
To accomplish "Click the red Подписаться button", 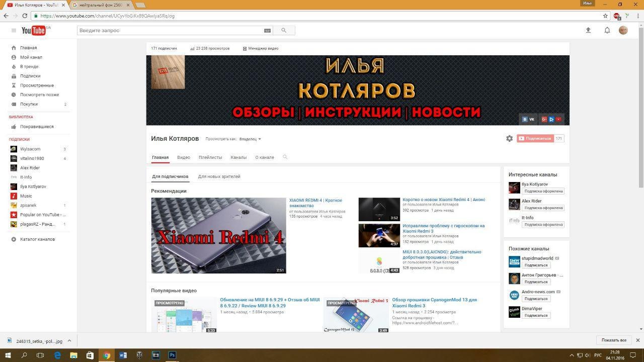I will [535, 138].
